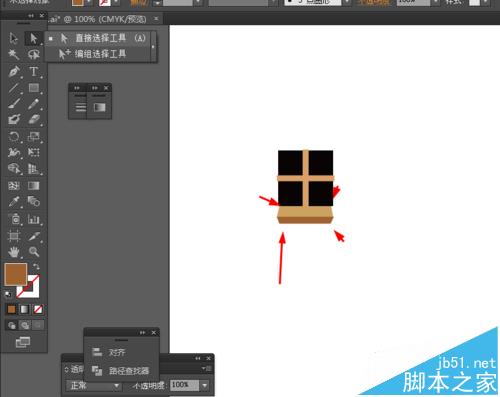
Task: Select the Eraser tool
Action: (x=33, y=119)
